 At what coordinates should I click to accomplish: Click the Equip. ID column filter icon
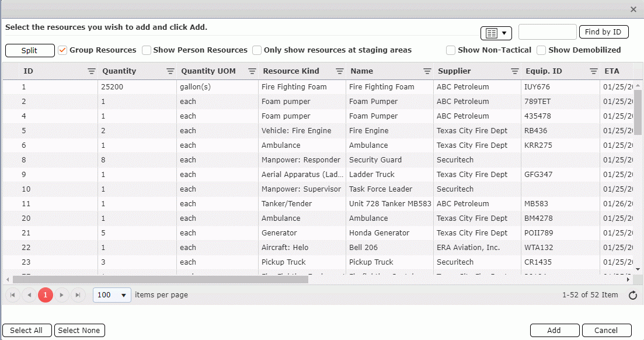coord(594,71)
